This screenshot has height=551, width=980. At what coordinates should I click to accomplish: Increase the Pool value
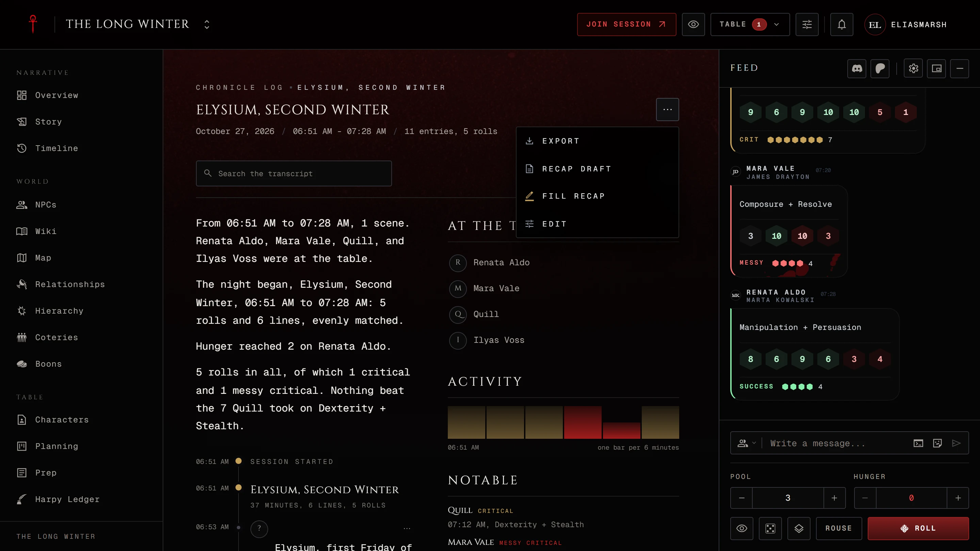pyautogui.click(x=834, y=498)
